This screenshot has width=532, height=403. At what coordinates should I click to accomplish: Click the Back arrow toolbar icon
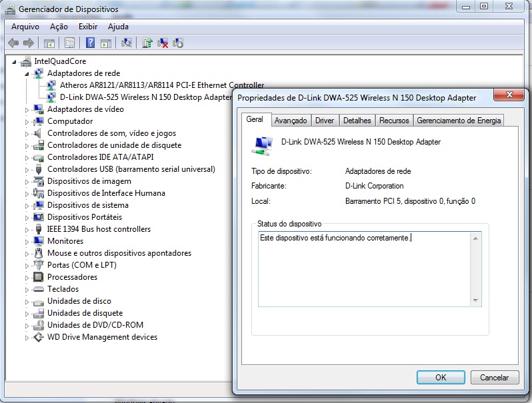coord(13,43)
